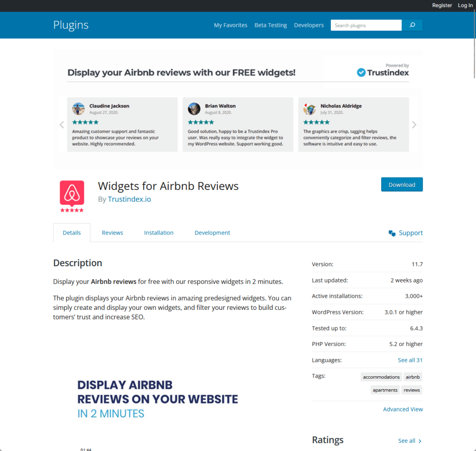Image resolution: width=476 pixels, height=451 pixels.
Task: Open the Installation tab
Action: click(159, 233)
